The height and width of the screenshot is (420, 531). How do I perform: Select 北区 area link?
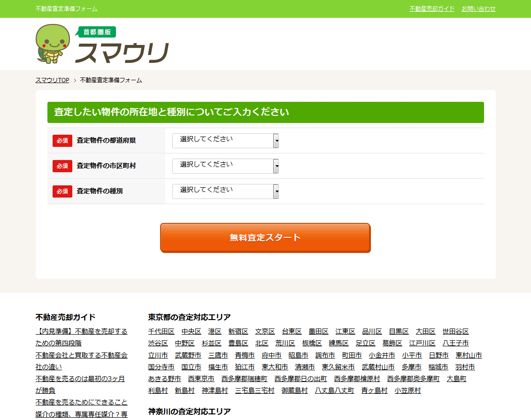(262, 343)
